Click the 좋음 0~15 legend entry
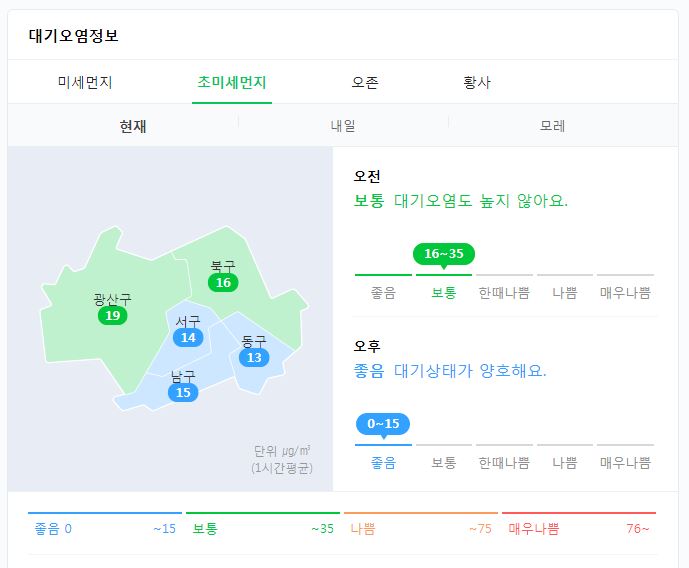 coord(105,528)
